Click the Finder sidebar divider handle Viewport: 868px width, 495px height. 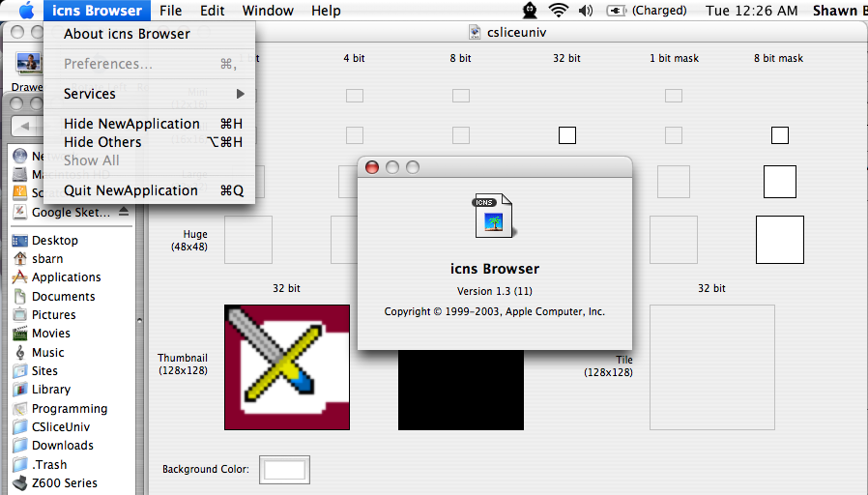coord(139,320)
